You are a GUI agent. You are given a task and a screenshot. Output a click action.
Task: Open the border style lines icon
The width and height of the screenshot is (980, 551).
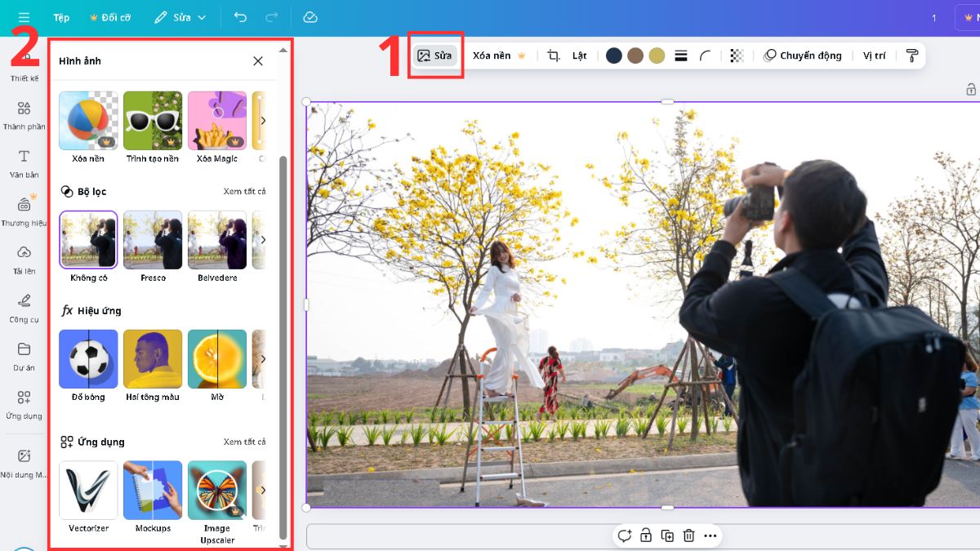point(680,56)
